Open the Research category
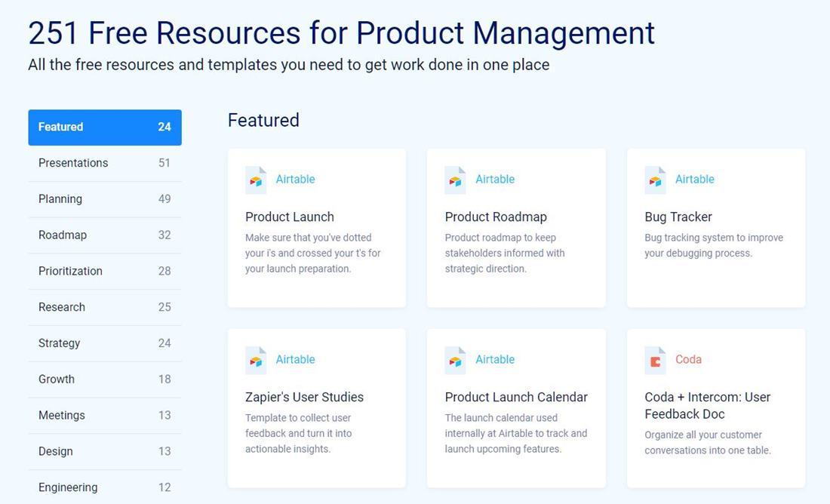Image resolution: width=830 pixels, height=504 pixels. pyautogui.click(x=105, y=307)
